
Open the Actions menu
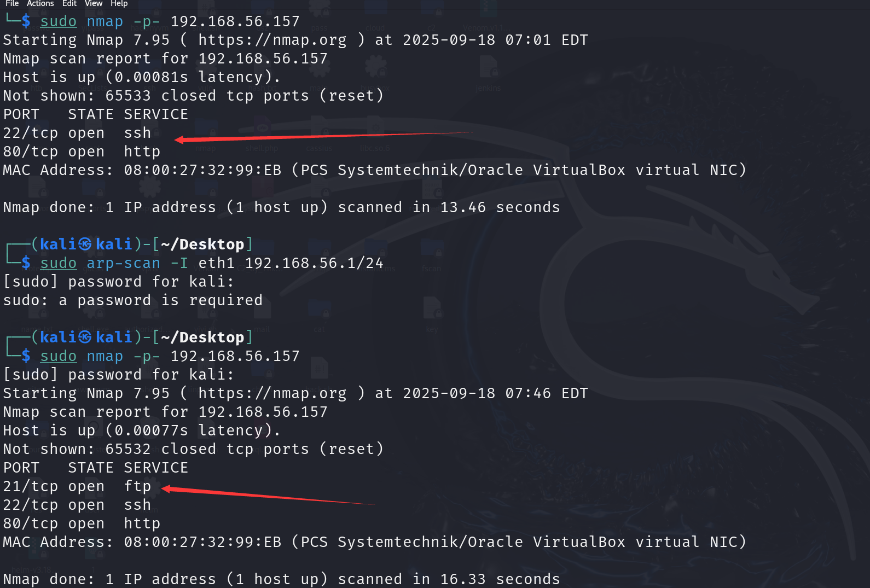click(40, 4)
